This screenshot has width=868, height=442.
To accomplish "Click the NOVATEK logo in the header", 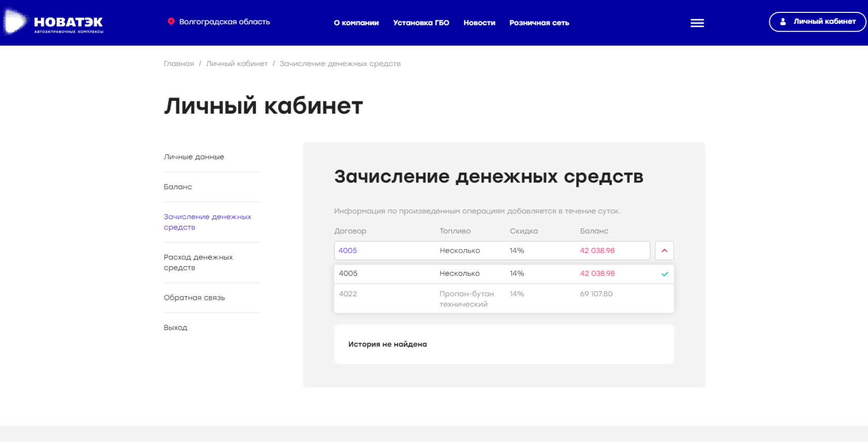I will click(x=54, y=22).
